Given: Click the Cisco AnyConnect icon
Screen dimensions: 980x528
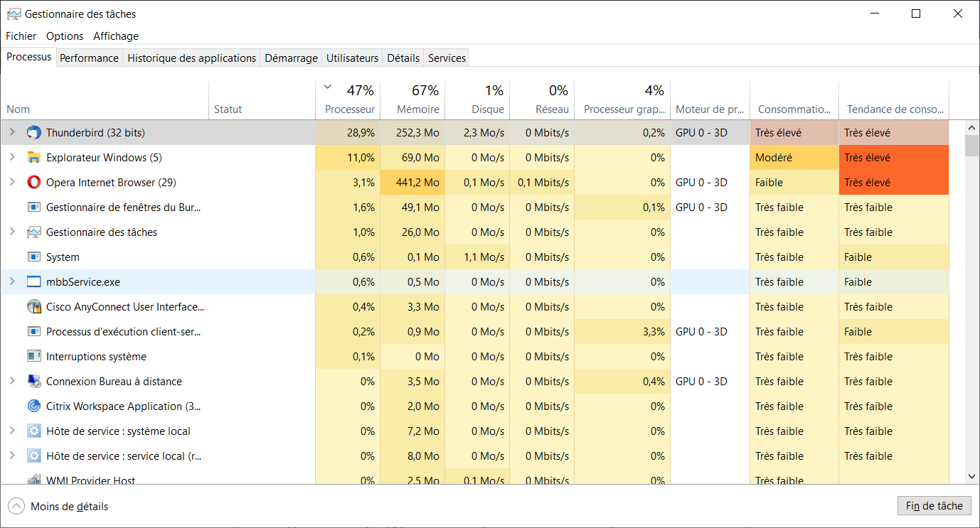Looking at the screenshot, I should [33, 307].
